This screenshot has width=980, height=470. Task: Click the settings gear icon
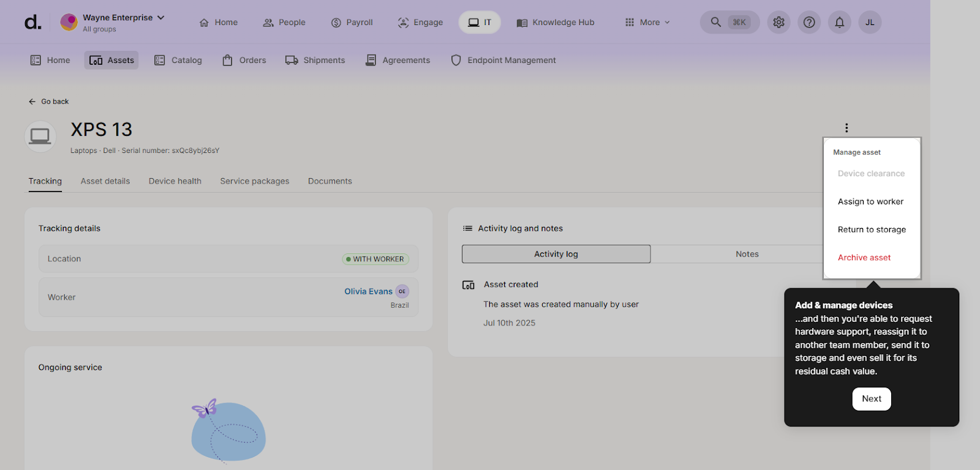778,23
